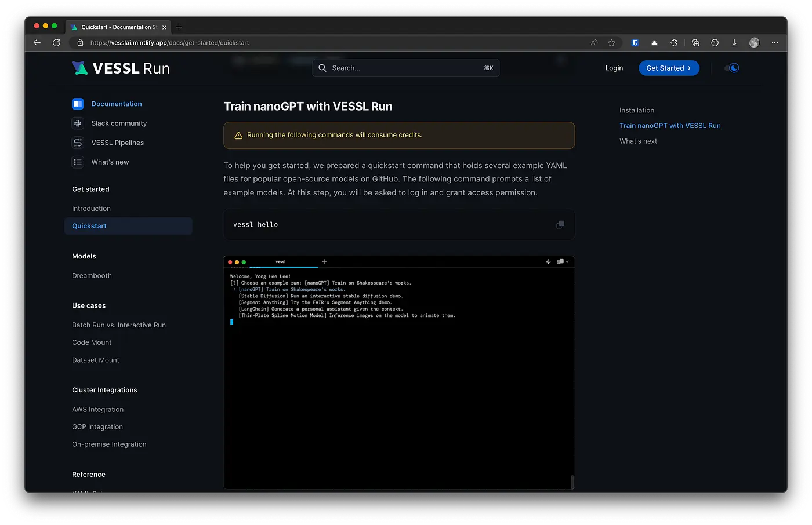Toggle dark mode switch

coord(732,68)
